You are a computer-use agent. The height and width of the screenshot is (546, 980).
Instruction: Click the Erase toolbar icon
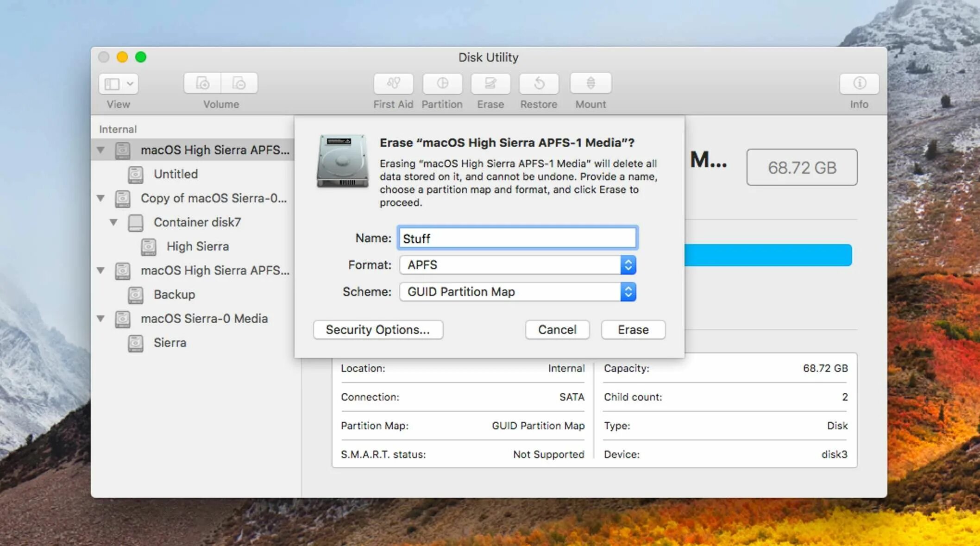coord(490,83)
